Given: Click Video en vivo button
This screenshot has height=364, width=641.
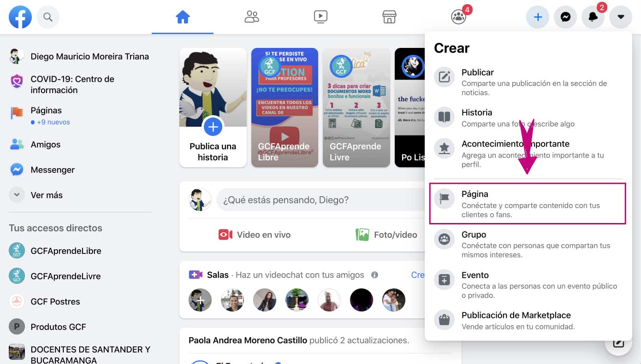Looking at the screenshot, I should tap(255, 235).
